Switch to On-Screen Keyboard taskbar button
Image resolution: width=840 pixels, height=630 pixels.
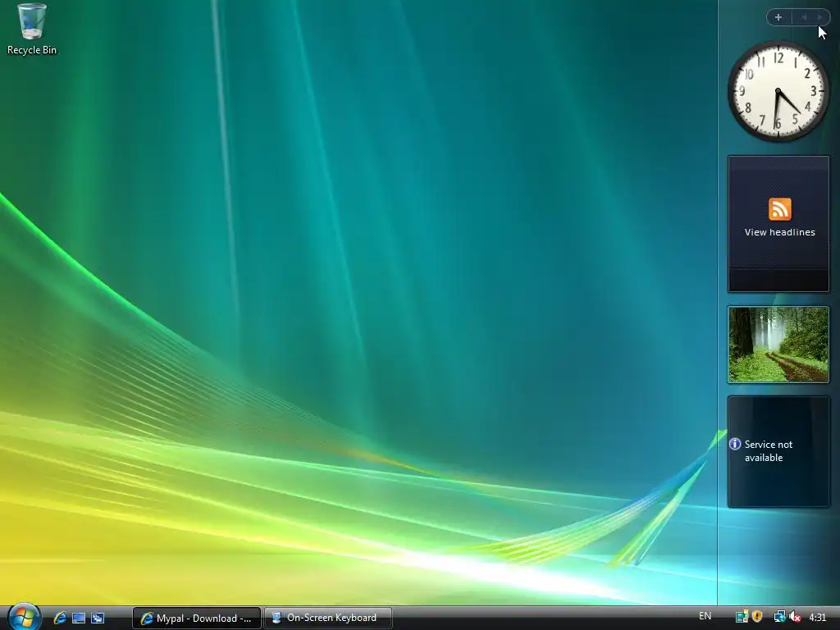coord(328,619)
